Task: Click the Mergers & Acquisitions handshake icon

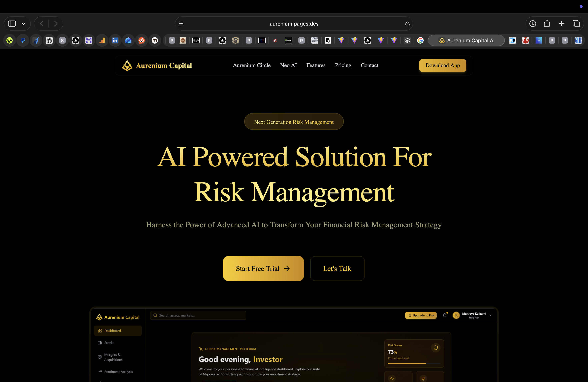Action: coord(100,357)
